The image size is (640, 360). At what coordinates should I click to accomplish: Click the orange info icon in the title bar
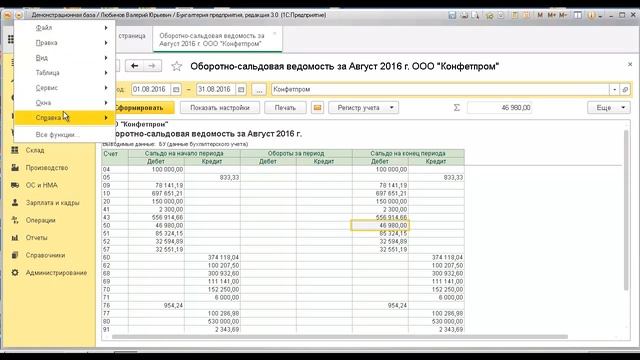[x=591, y=15]
